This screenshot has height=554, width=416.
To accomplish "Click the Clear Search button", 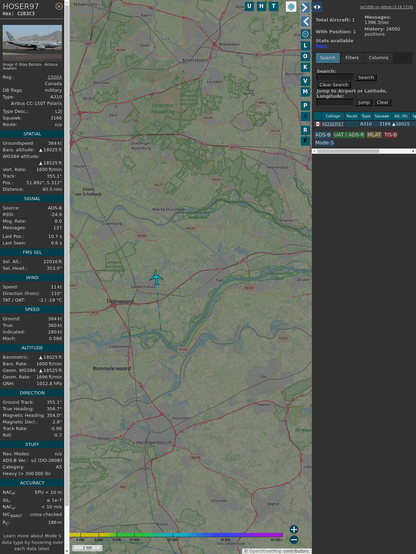I will (334, 85).
